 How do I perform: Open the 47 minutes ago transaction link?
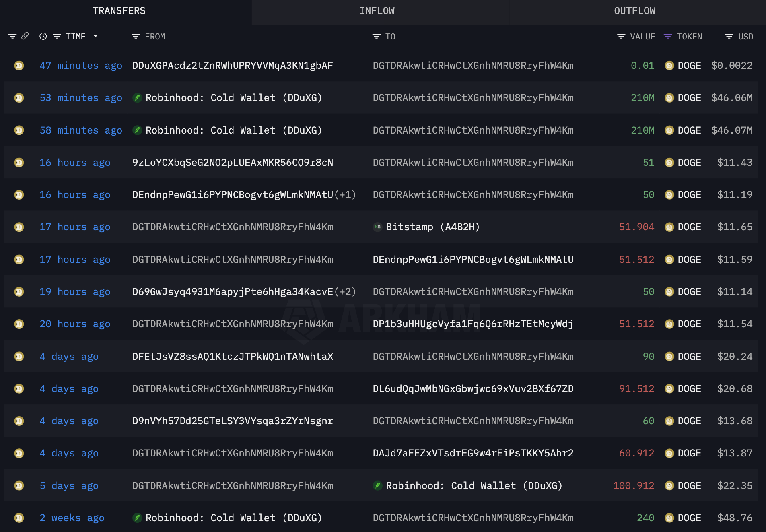(80, 66)
